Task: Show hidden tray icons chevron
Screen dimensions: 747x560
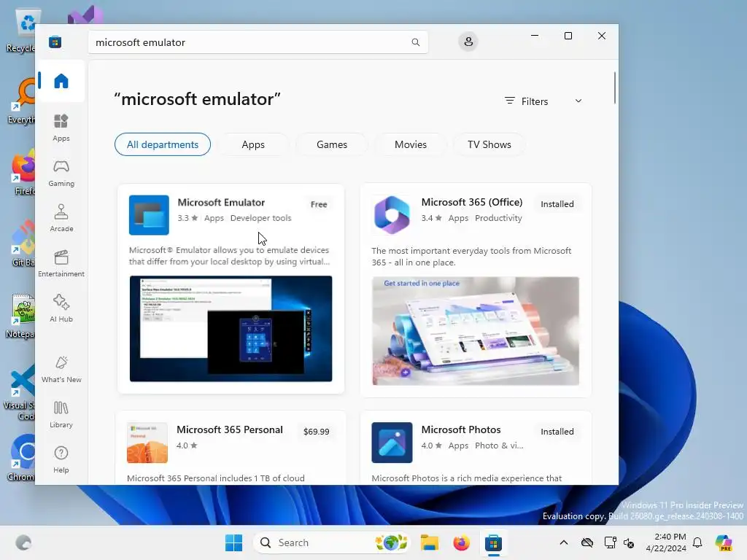Action: [x=564, y=542]
